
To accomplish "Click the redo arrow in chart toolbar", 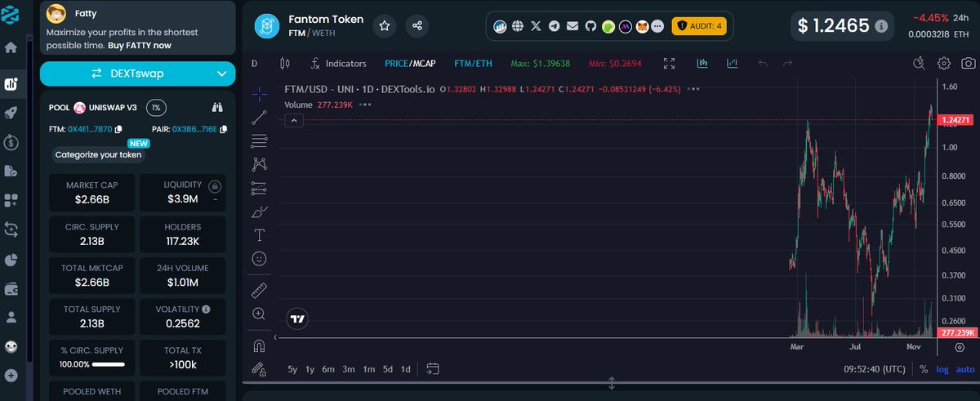I will click(787, 63).
